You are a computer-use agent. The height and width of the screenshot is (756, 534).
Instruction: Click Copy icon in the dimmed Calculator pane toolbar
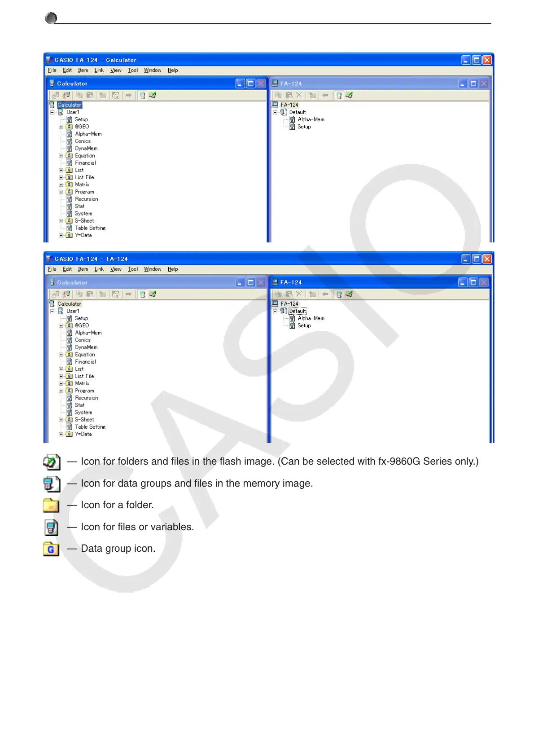79,294
